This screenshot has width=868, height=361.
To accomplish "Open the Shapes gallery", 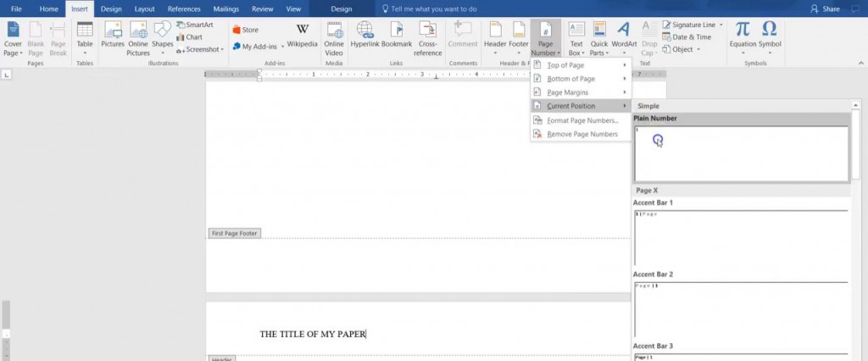I will [x=162, y=39].
